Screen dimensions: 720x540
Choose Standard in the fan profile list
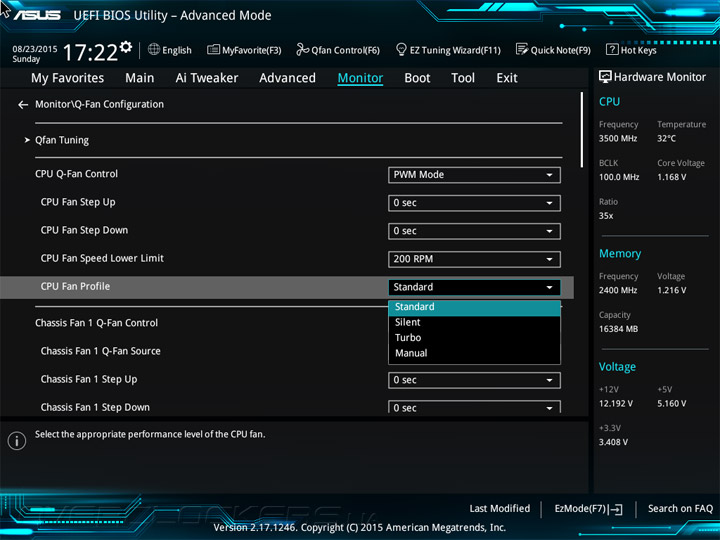click(474, 307)
